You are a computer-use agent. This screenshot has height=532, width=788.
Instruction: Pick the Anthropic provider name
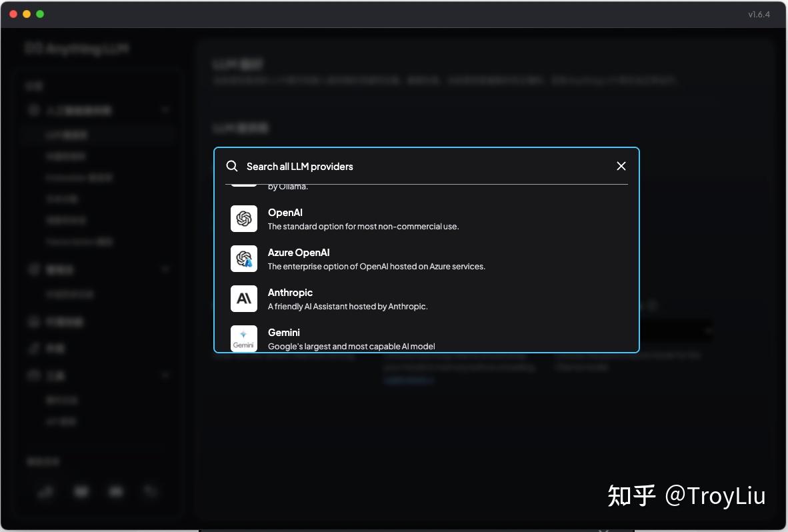(x=290, y=293)
